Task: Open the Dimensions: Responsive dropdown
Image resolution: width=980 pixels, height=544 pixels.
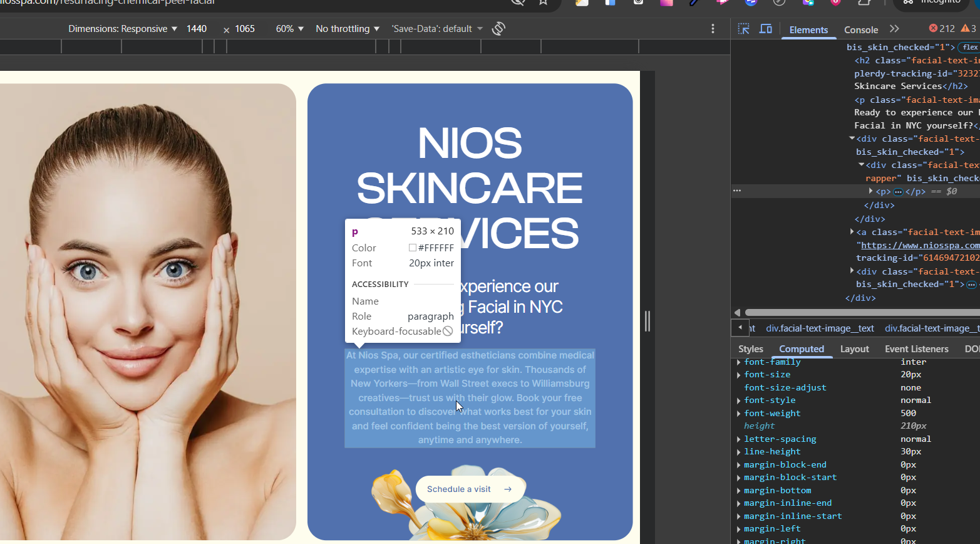Action: [123, 29]
